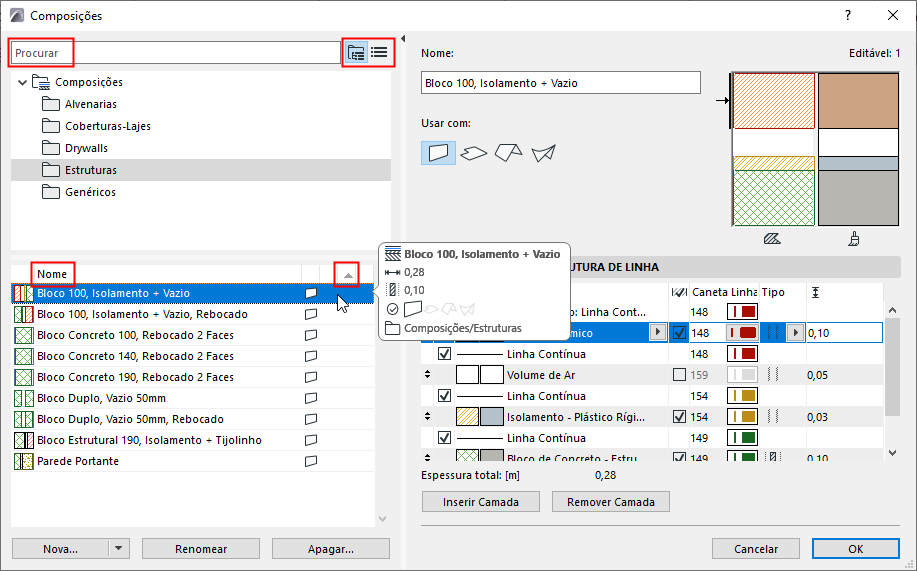
Task: Select the Wall usage icon under Usar com
Action: click(438, 153)
